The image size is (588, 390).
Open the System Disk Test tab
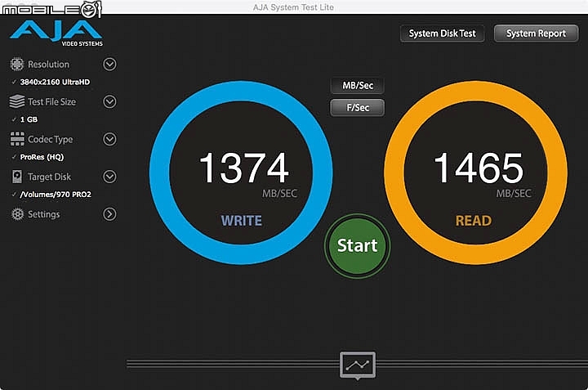(x=442, y=34)
